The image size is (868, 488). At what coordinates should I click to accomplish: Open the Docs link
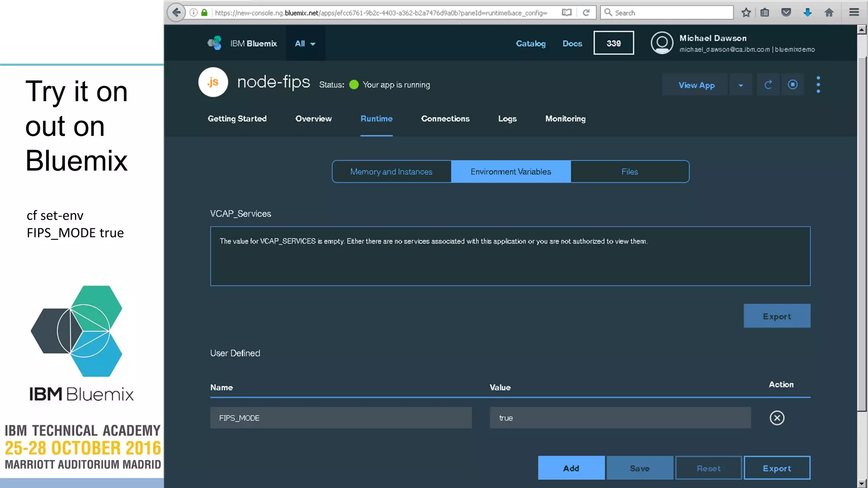[572, 44]
